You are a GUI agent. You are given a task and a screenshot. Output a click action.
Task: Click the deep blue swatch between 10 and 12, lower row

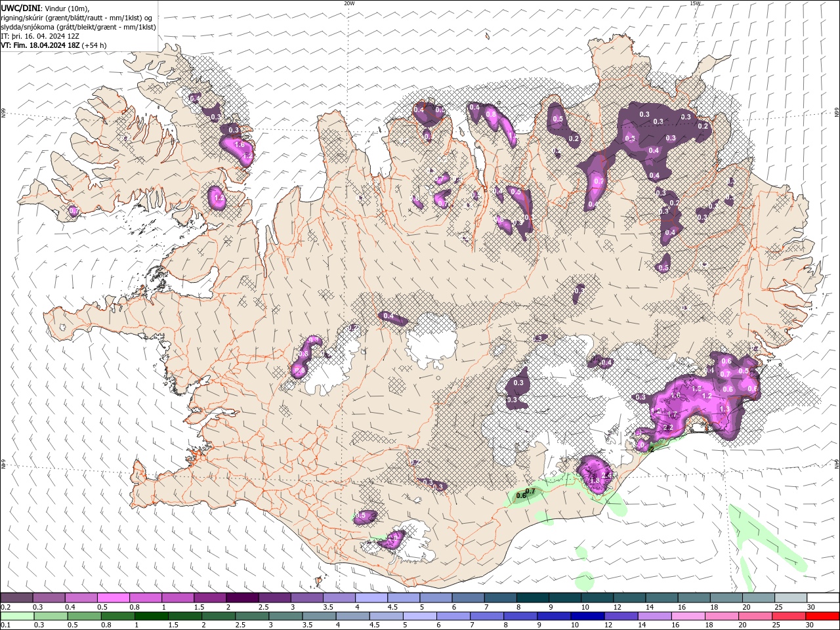(587, 616)
